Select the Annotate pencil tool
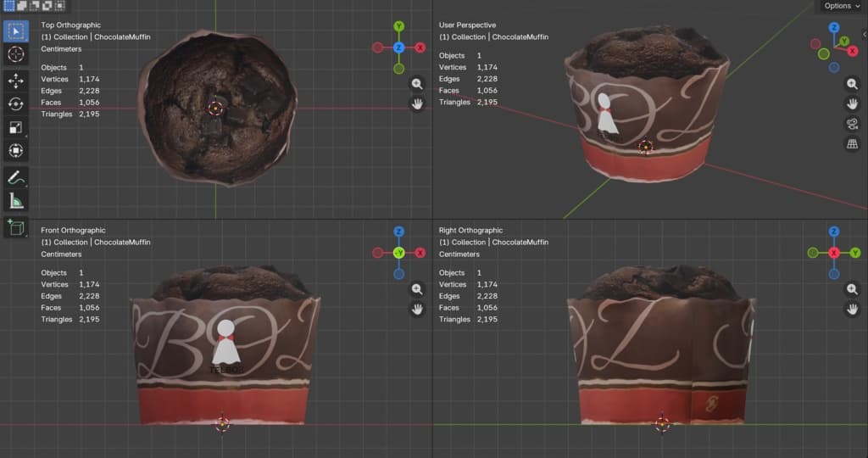The width and height of the screenshot is (868, 458). tap(15, 178)
